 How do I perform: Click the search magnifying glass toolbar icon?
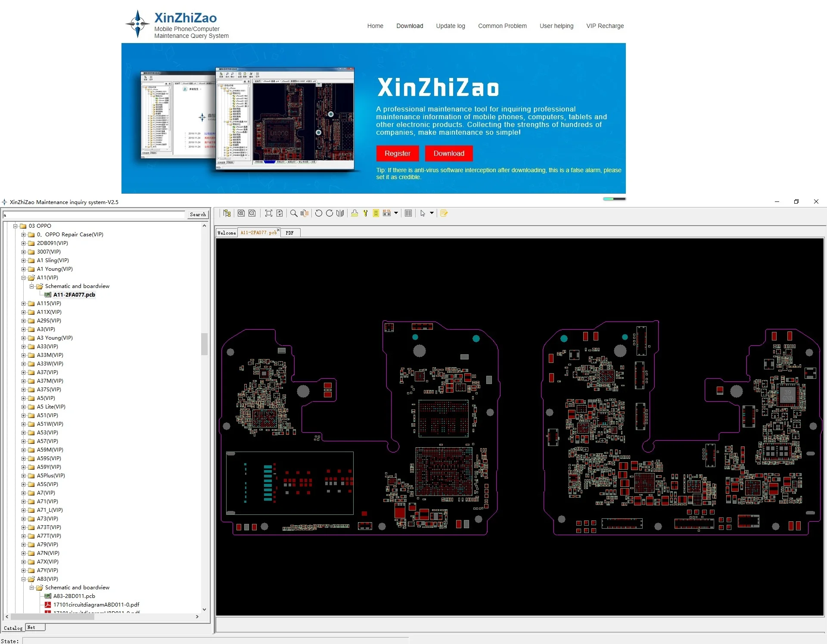pos(294,213)
